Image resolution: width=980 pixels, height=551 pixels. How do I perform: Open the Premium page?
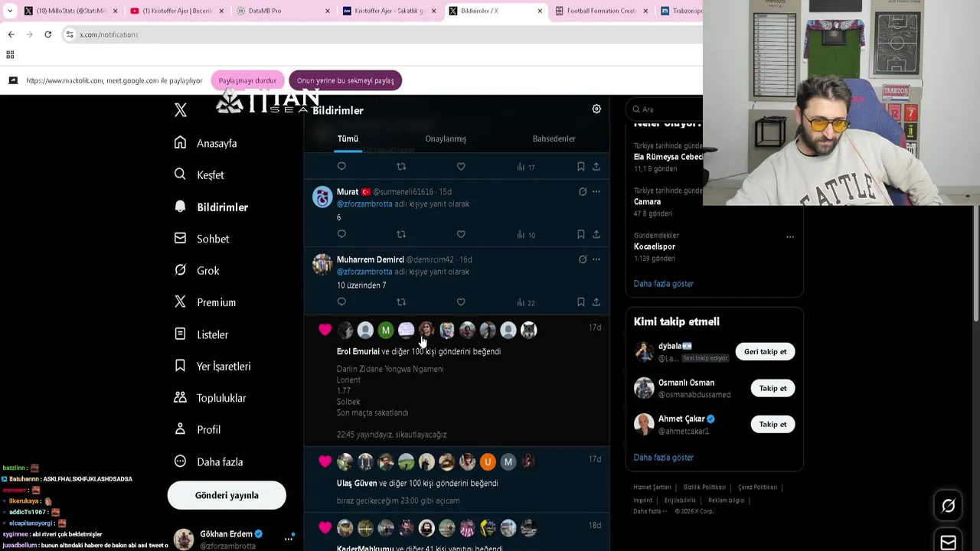pos(205,302)
